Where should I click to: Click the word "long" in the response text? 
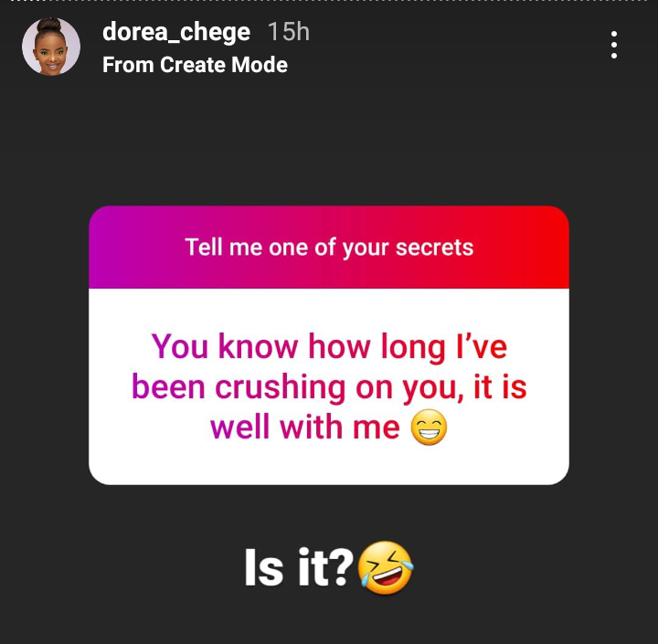coord(413,348)
